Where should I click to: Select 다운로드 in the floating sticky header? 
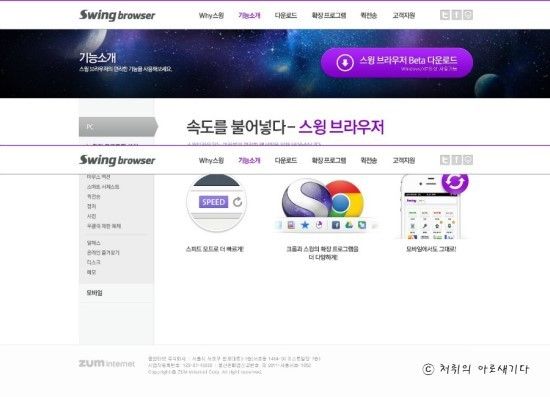point(286,161)
